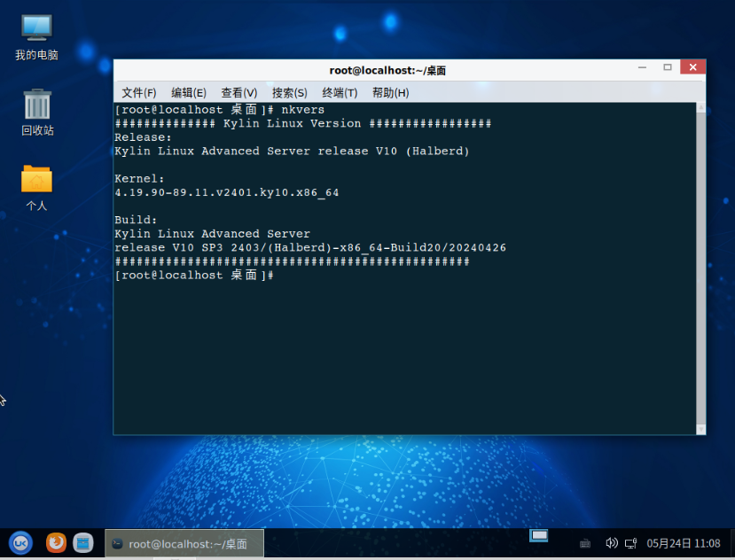
Task: Click the last empty shell prompt line
Action: 194,275
